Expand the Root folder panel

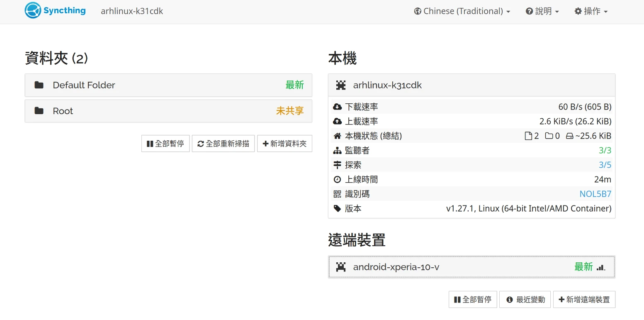click(168, 111)
